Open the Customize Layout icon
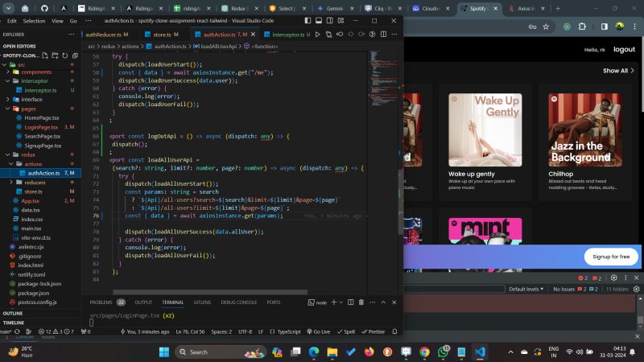 [x=341, y=21]
